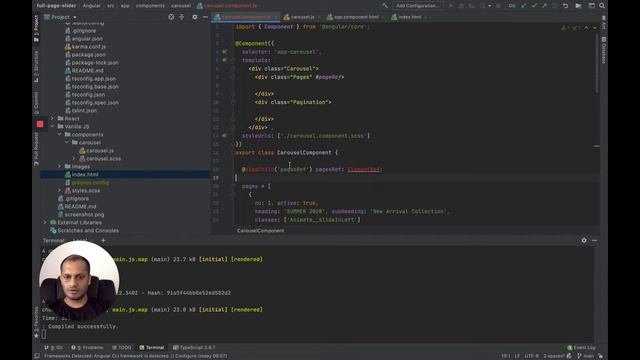The image size is (640, 360).
Task: Switch to the carousel.component.ts editor tab
Action: click(245, 17)
